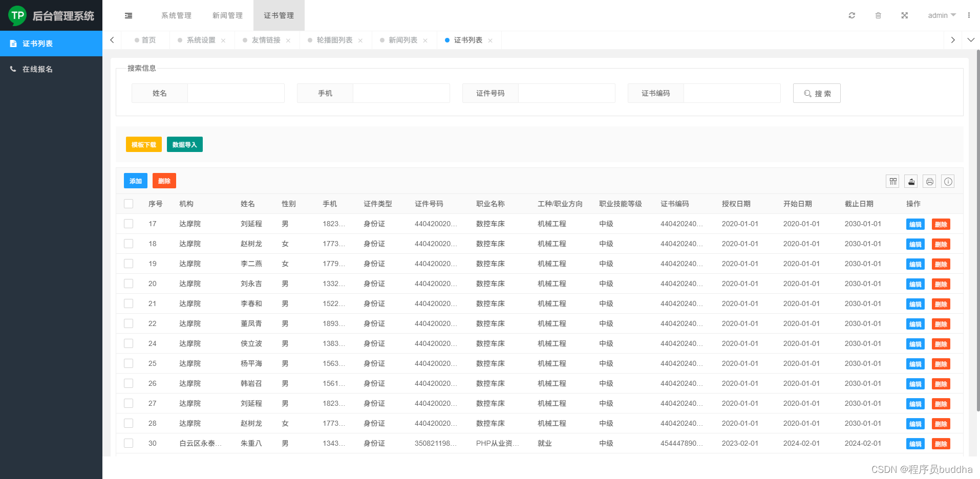Open 在线报名 in sidebar
980x479 pixels.
[51, 69]
